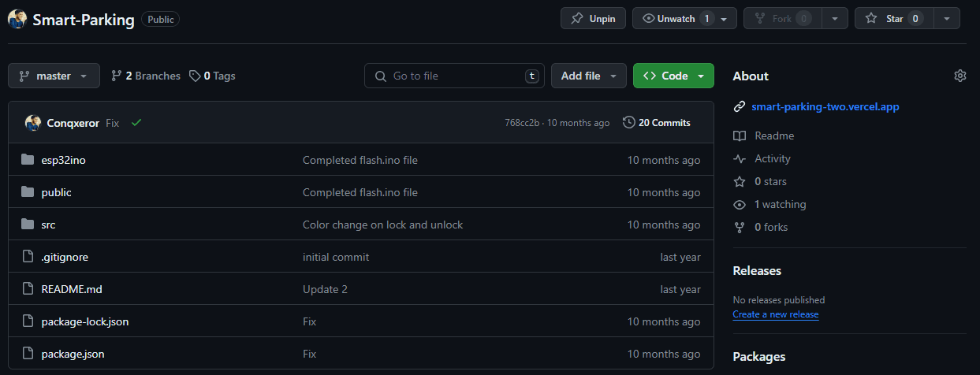The height and width of the screenshot is (375, 980).
Task: Click the Public visibility badge
Action: pyautogui.click(x=161, y=20)
